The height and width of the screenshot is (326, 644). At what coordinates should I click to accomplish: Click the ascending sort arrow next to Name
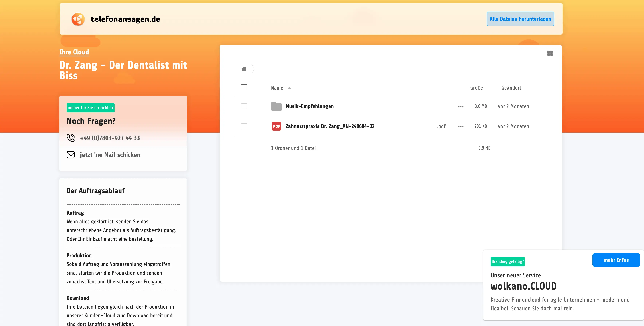pyautogui.click(x=289, y=88)
